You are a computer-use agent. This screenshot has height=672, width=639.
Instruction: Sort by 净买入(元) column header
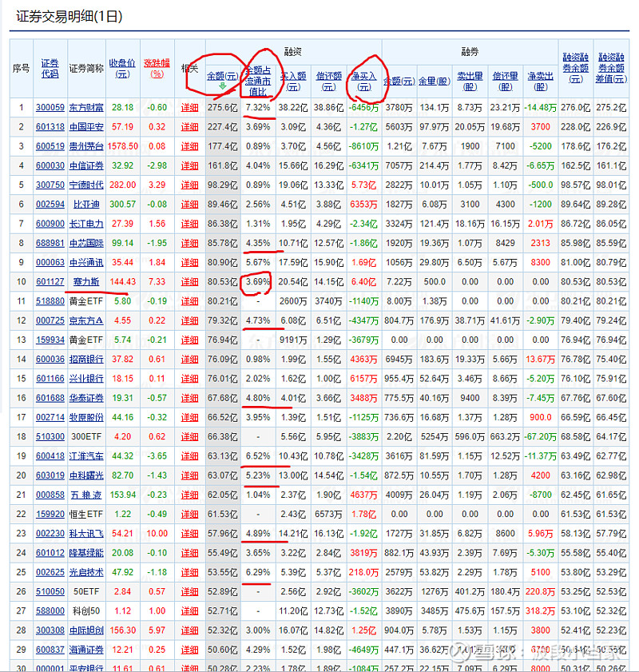364,81
